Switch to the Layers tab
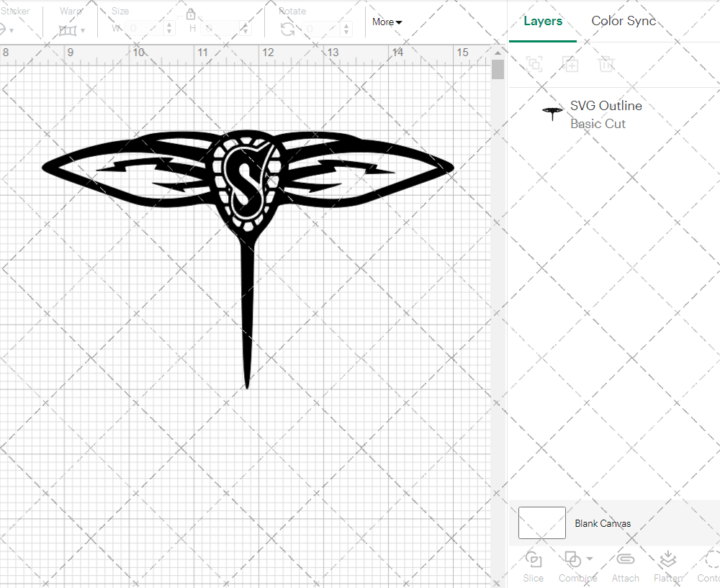720x588 pixels. coord(543,21)
